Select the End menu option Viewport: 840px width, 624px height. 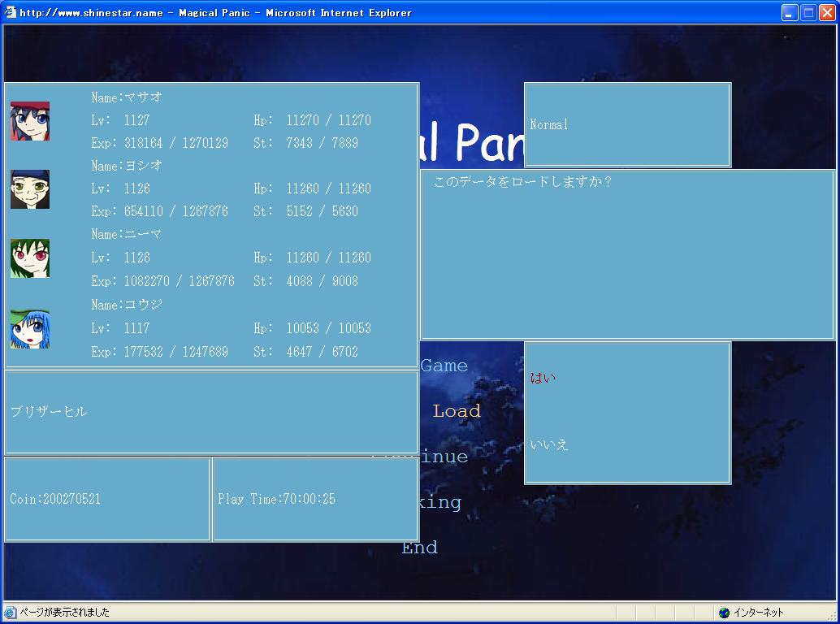pos(419,547)
